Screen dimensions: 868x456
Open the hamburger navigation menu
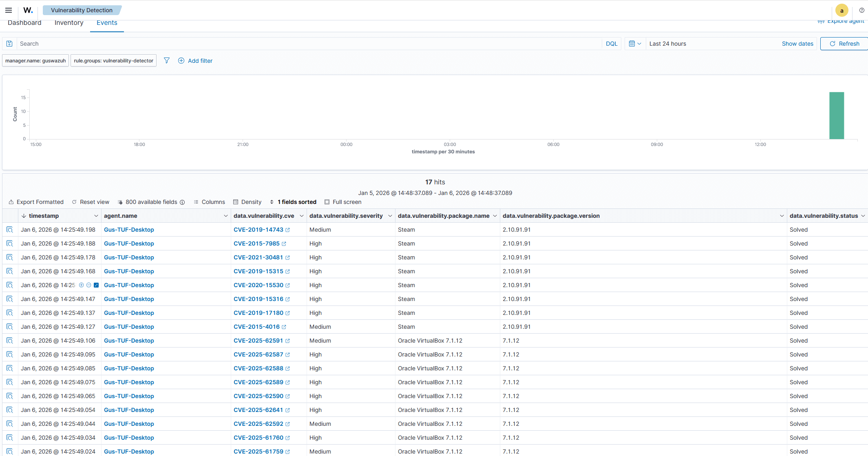8,10
